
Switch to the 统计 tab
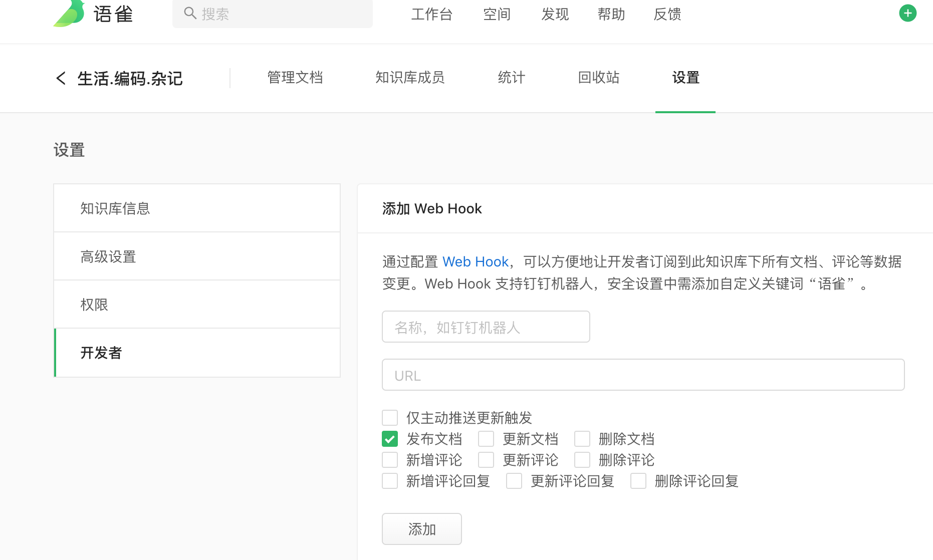pyautogui.click(x=511, y=78)
